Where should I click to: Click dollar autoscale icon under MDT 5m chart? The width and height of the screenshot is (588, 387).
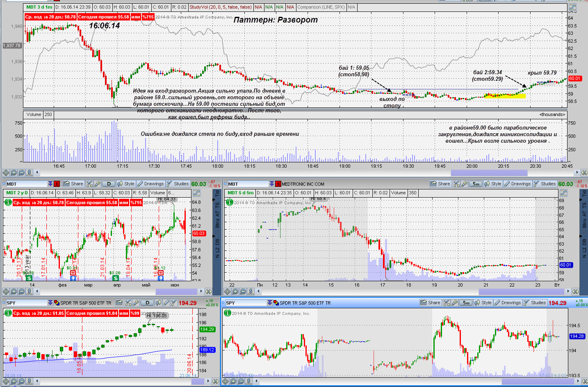tap(251, 291)
